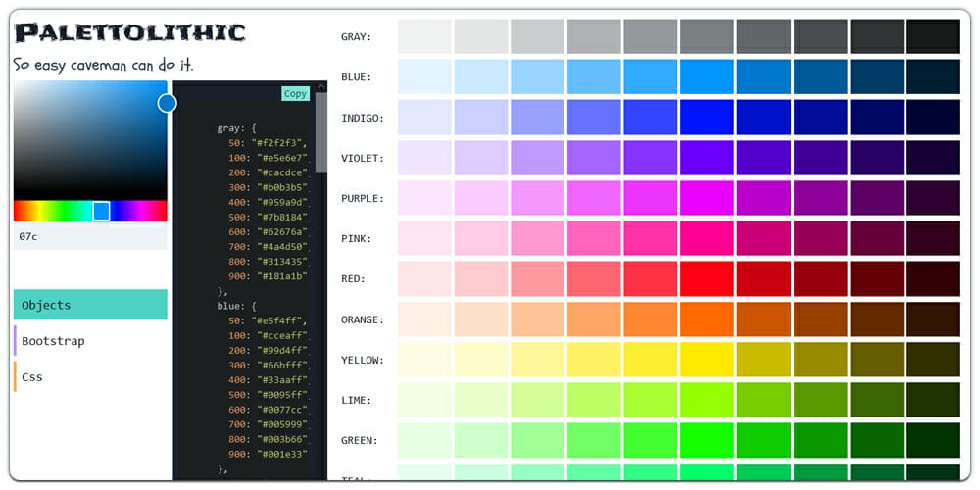Click the hex color input field
Viewport: 980px width, 490px height.
[90, 237]
